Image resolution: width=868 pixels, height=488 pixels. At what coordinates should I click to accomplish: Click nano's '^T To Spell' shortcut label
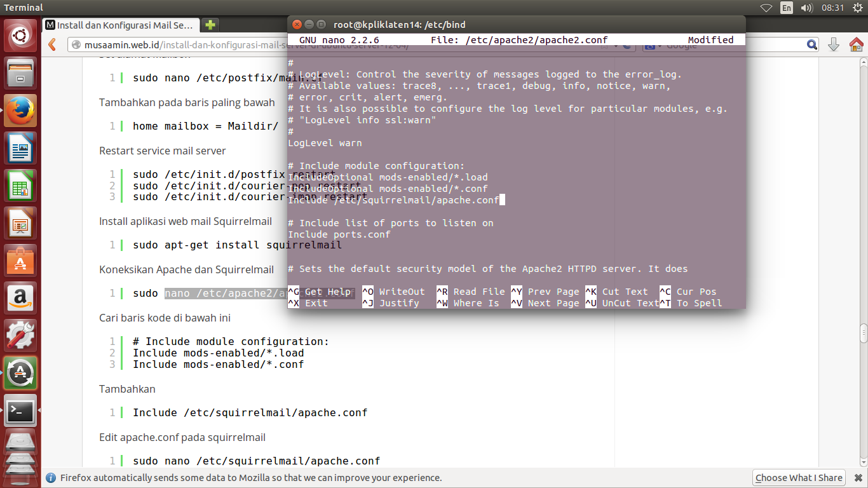pos(691,303)
